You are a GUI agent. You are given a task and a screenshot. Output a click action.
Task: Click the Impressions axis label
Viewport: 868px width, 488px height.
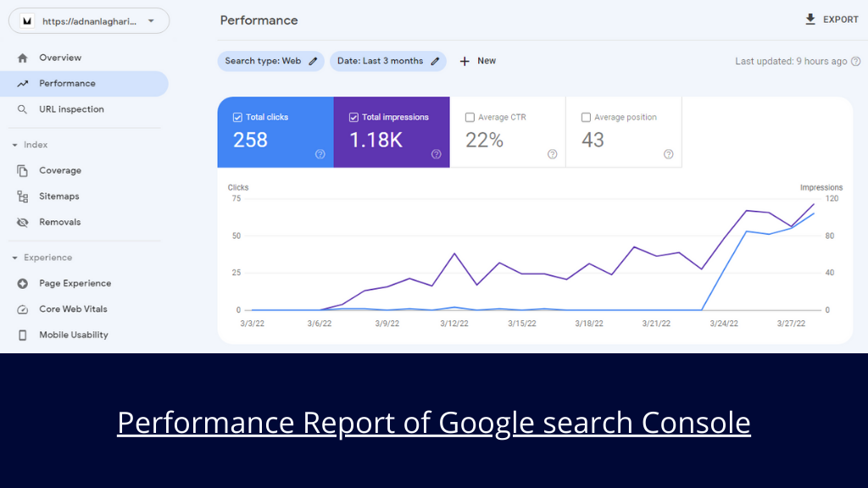(821, 187)
